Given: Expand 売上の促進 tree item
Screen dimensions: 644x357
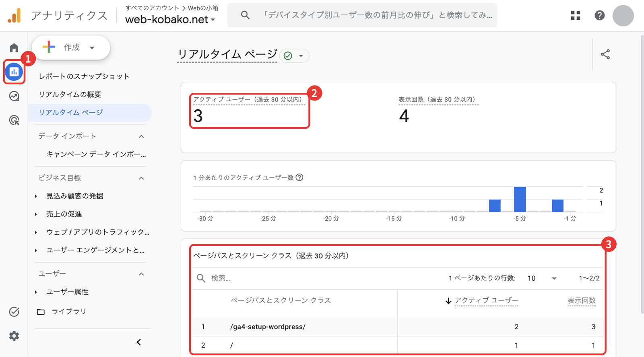Looking at the screenshot, I should (x=36, y=214).
